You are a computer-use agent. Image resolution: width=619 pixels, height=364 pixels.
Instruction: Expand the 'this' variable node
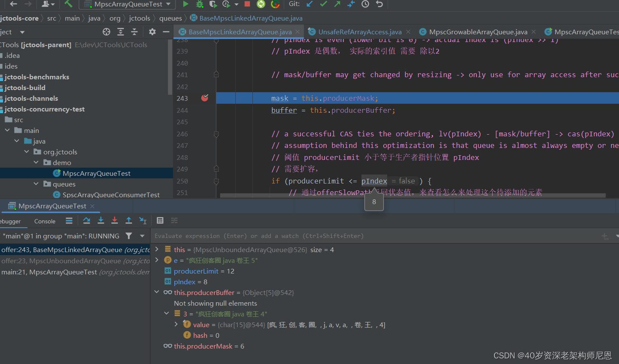click(x=157, y=250)
